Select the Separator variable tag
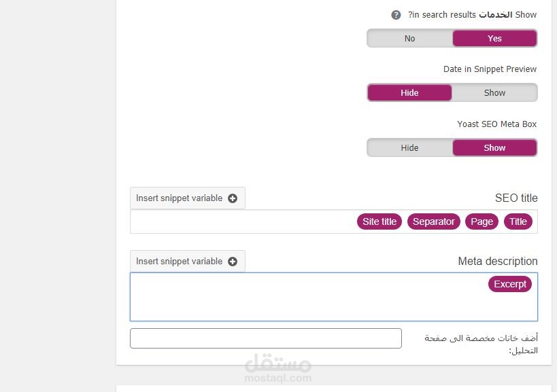 pyautogui.click(x=433, y=222)
